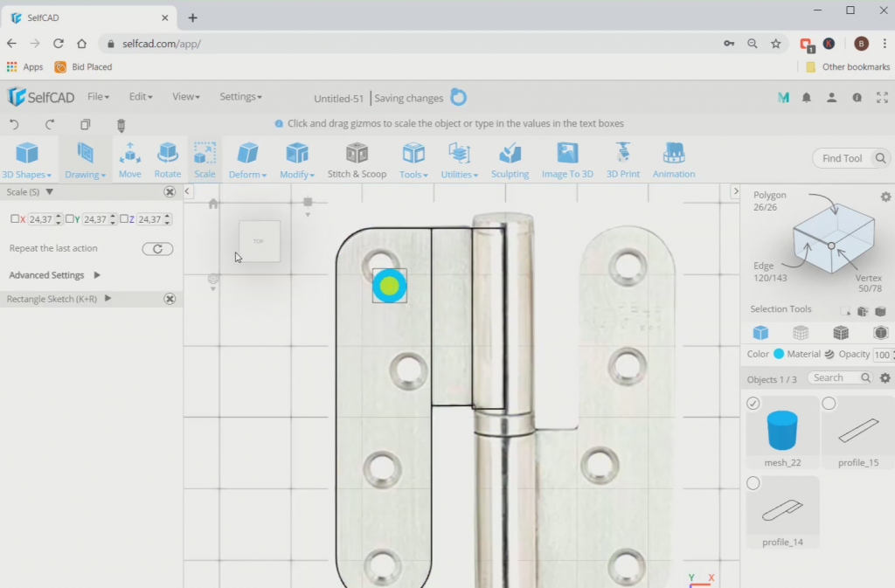This screenshot has width=895, height=588.
Task: Close the Scale tool panel
Action: (170, 191)
